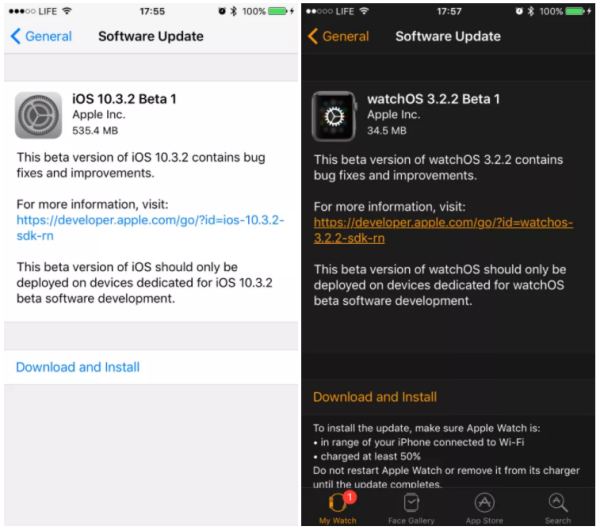The width and height of the screenshot is (600, 530).
Task: Tap the Wi-Fi icon on white status bar
Action: click(67, 11)
